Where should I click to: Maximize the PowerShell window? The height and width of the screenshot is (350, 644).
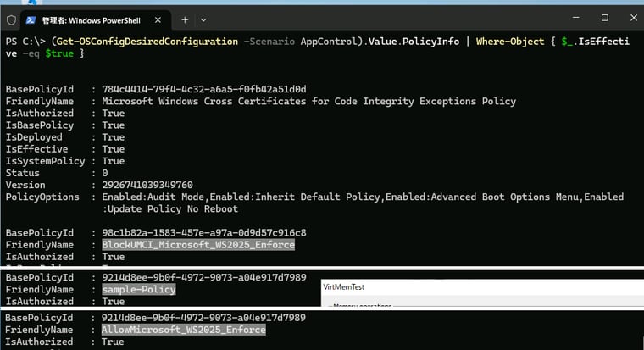pyautogui.click(x=604, y=18)
